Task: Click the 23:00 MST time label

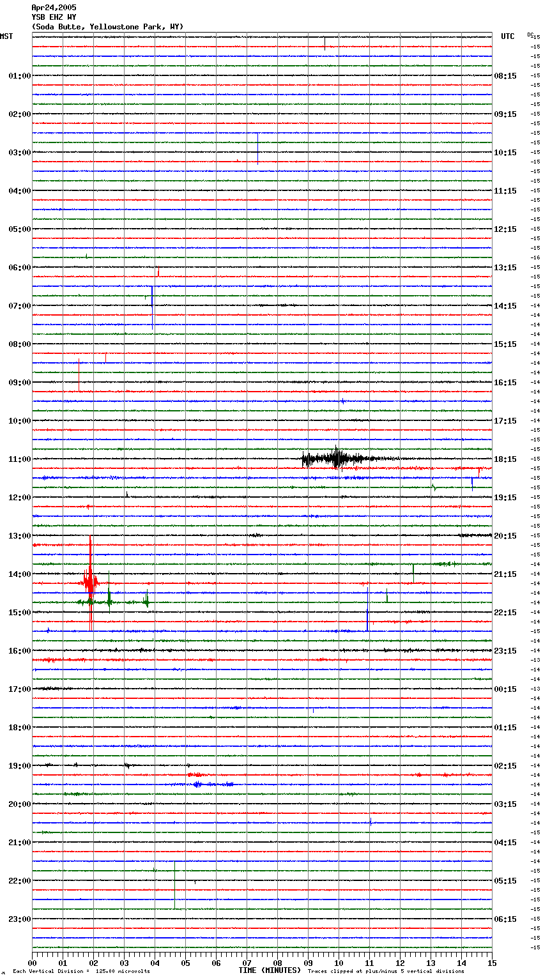Action: (19, 919)
